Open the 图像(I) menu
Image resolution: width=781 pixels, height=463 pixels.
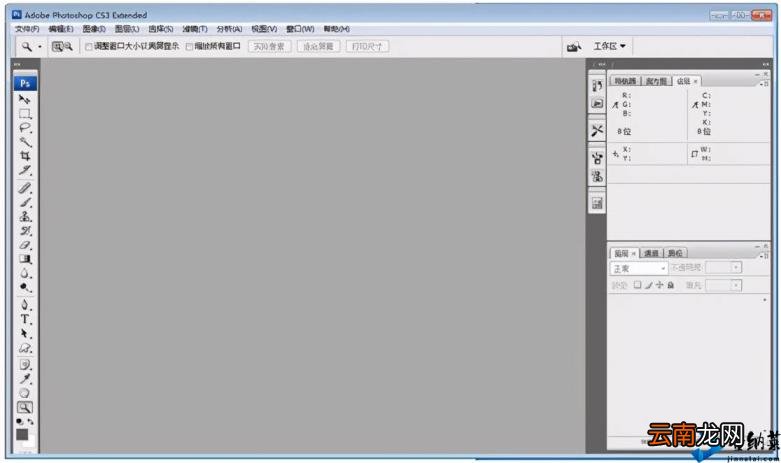(x=94, y=29)
